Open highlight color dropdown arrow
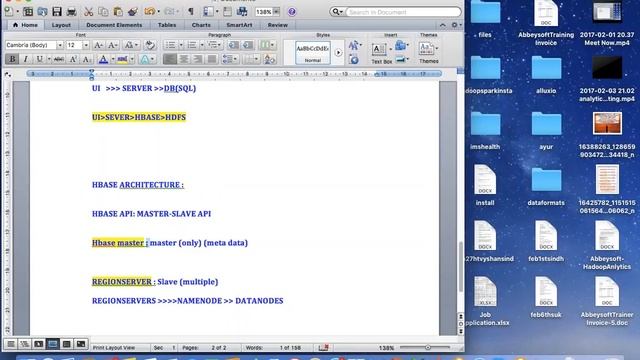Screen dimensions: 640x360 pyautogui.click(x=132, y=59)
